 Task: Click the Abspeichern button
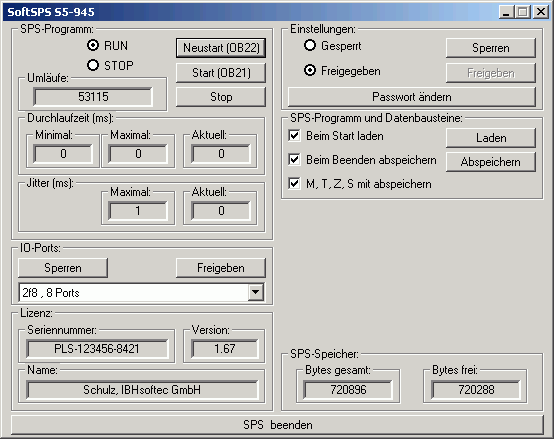(x=491, y=162)
